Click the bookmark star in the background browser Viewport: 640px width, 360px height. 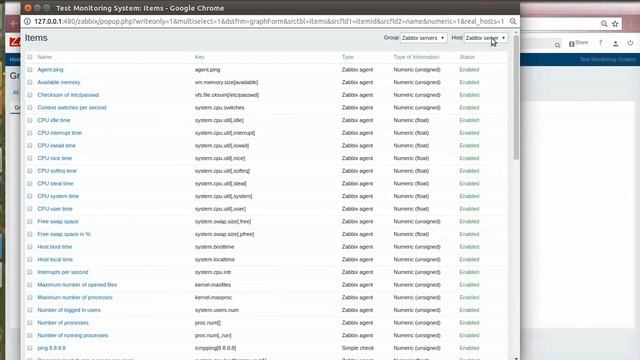point(615,24)
